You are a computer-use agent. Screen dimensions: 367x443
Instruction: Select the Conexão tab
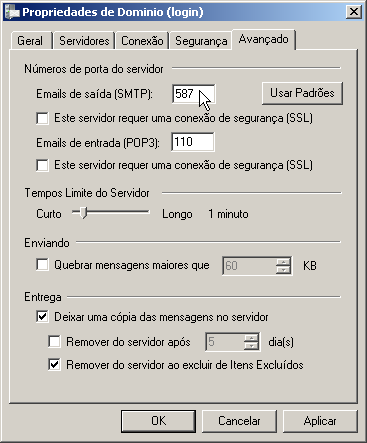[x=142, y=41]
